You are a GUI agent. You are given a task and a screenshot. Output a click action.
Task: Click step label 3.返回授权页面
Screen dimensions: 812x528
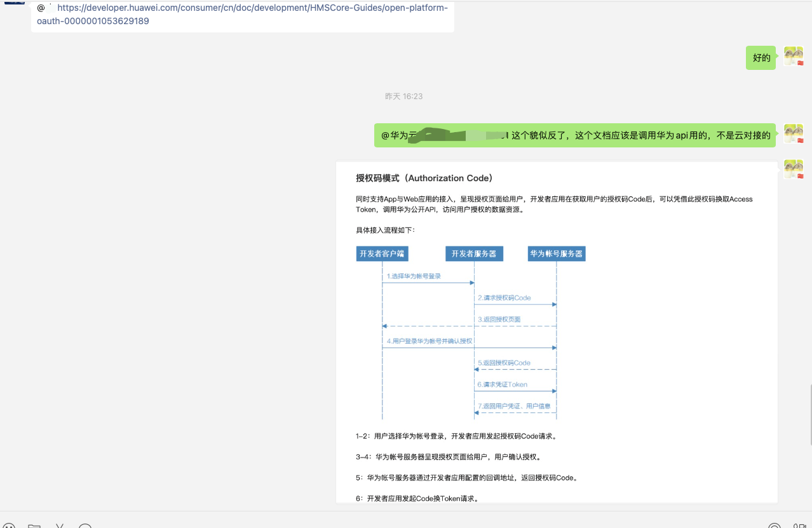pyautogui.click(x=499, y=319)
